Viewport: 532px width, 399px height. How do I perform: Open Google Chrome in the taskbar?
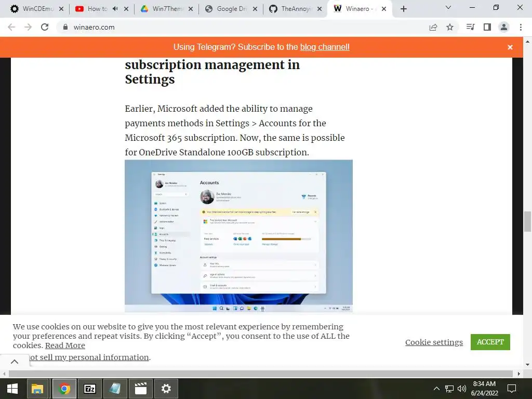click(64, 389)
